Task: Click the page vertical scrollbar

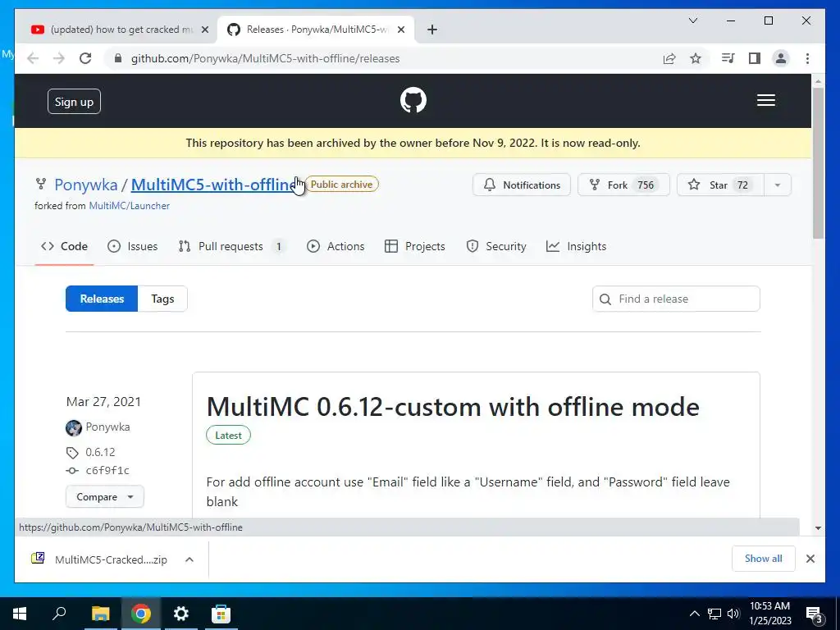Action: (818, 162)
